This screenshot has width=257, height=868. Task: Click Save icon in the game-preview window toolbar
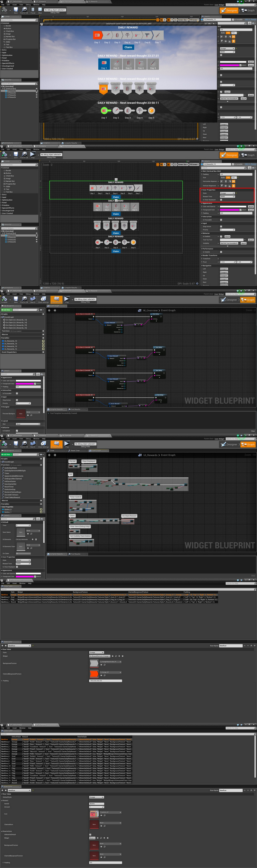pos(16,10)
